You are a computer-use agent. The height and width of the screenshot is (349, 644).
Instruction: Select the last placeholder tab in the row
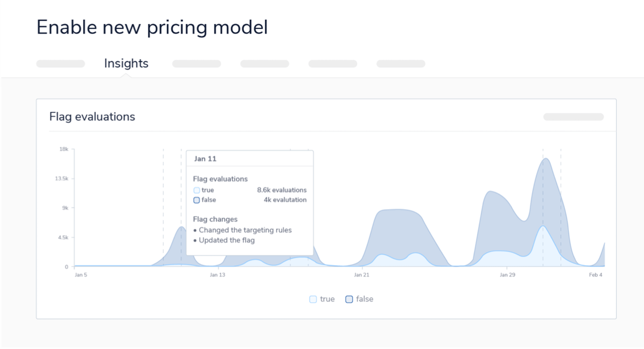coord(401,64)
